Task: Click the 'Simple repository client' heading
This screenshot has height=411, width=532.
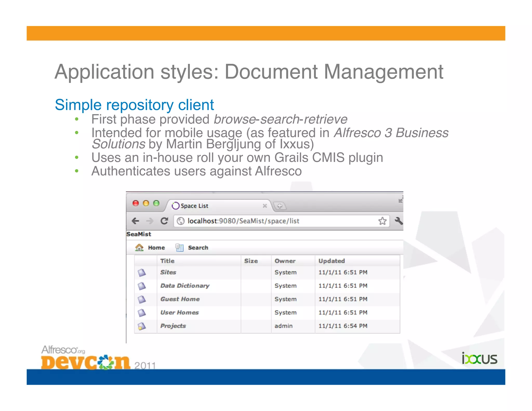Action: tap(134, 105)
